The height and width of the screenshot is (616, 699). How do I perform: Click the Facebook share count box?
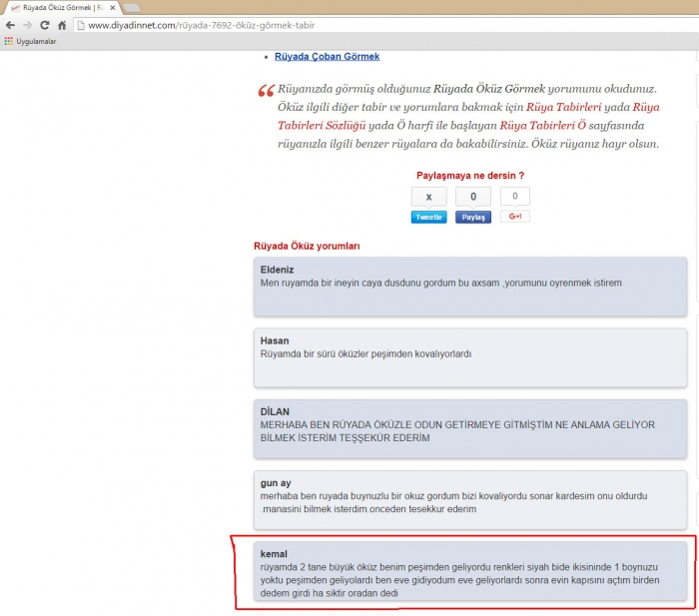pos(472,197)
